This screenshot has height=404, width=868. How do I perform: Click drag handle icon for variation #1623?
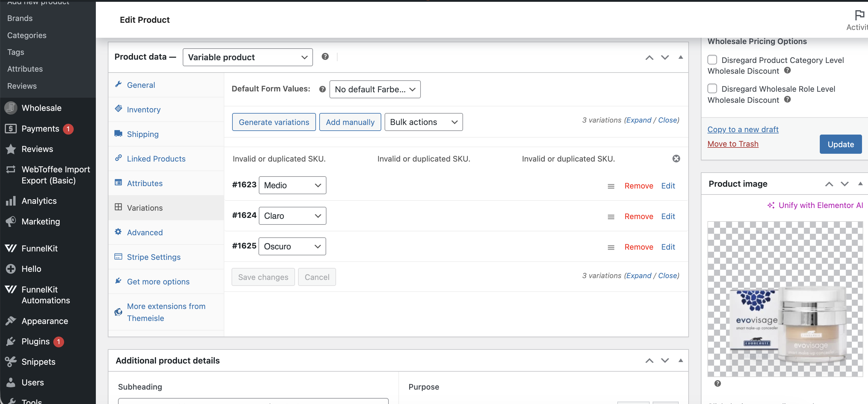click(x=610, y=186)
